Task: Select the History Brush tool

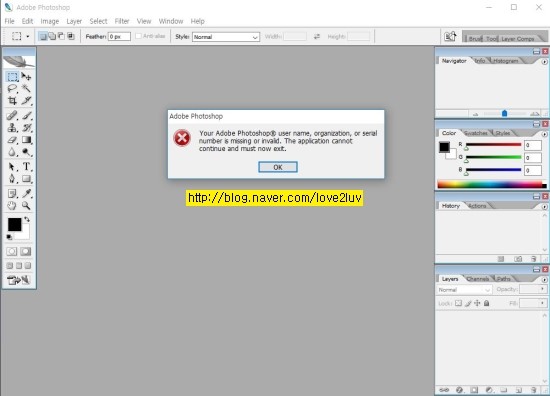Action: tap(26, 127)
